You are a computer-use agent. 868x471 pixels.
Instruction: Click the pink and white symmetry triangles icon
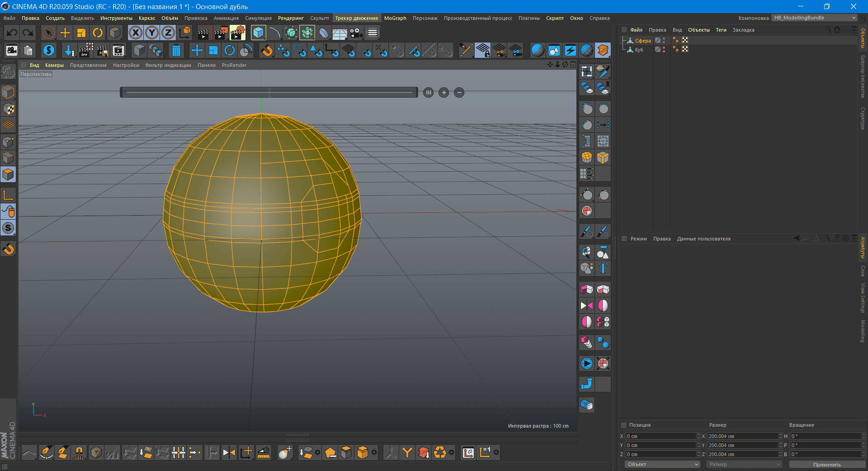coord(587,306)
